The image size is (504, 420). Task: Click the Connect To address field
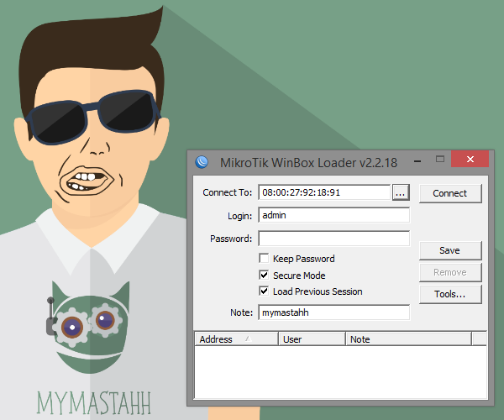coord(324,192)
